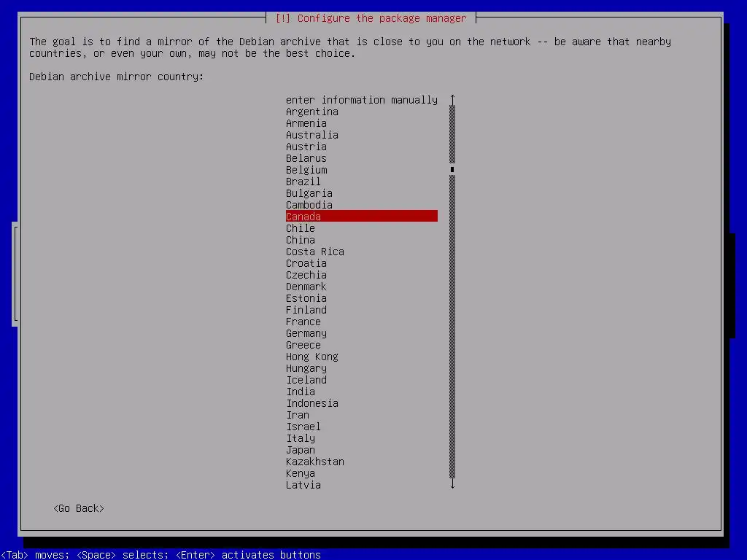Select Iran as mirror country
Screen dimensions: 747x560
(362, 415)
